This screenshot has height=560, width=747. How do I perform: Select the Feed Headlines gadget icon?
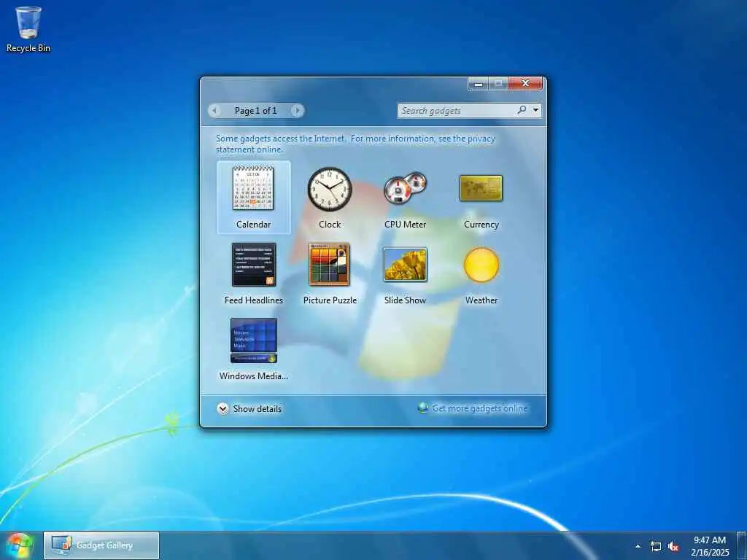click(x=253, y=265)
